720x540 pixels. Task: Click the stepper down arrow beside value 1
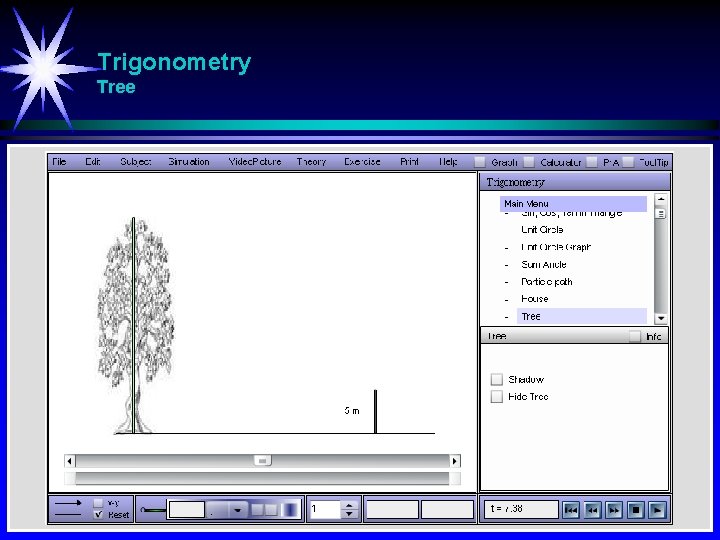click(x=349, y=514)
